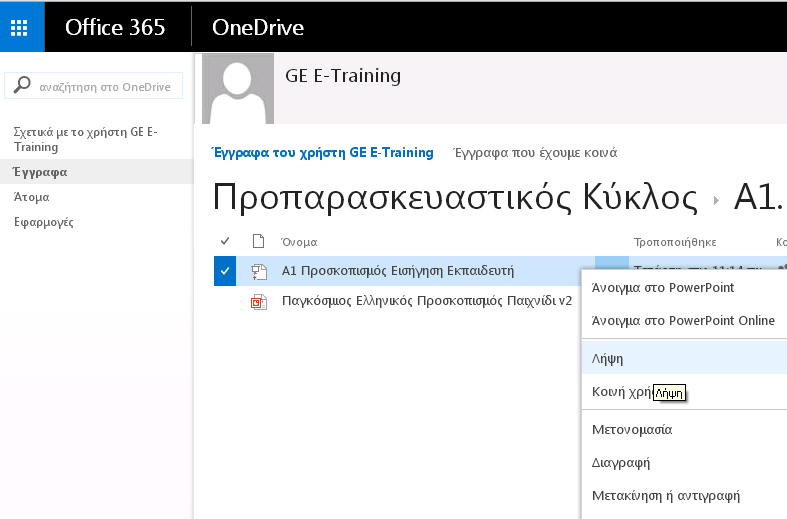Uncheck the A1 Προσκοπισμός row checkbox
The width and height of the screenshot is (787, 519).
pos(225,271)
